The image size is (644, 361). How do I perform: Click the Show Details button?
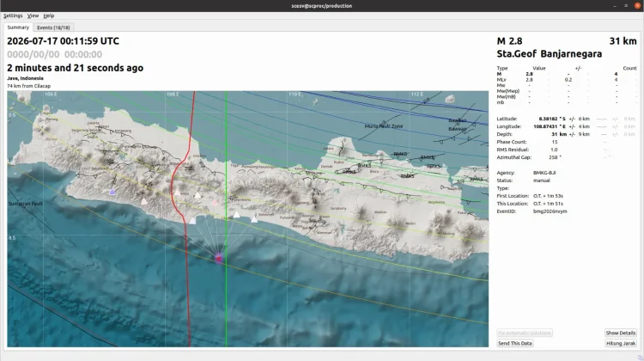coord(621,333)
